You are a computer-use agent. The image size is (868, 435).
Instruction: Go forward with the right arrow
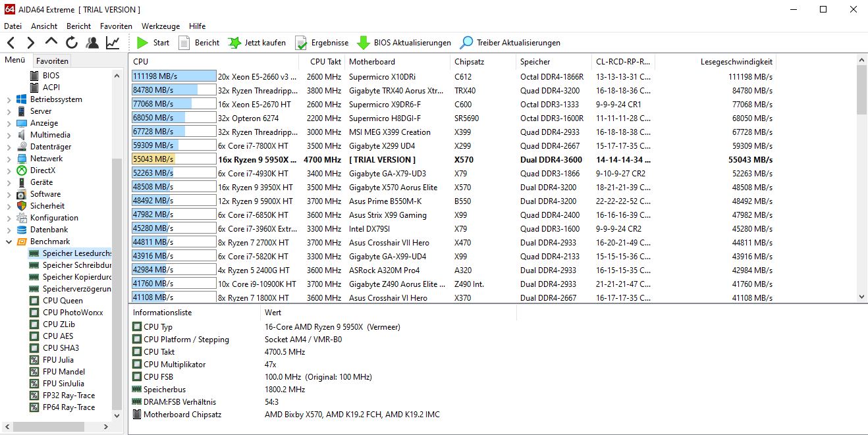tap(31, 43)
